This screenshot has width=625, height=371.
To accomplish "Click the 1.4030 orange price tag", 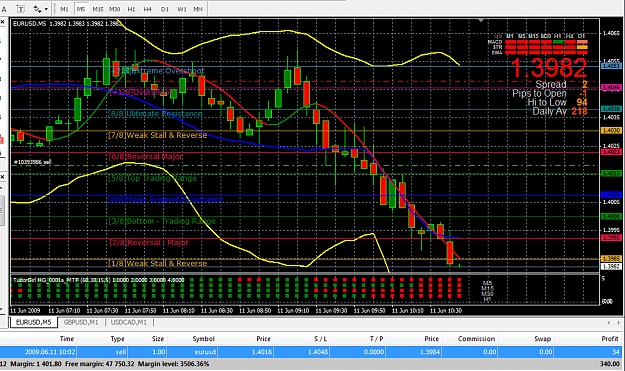I will pos(611,130).
